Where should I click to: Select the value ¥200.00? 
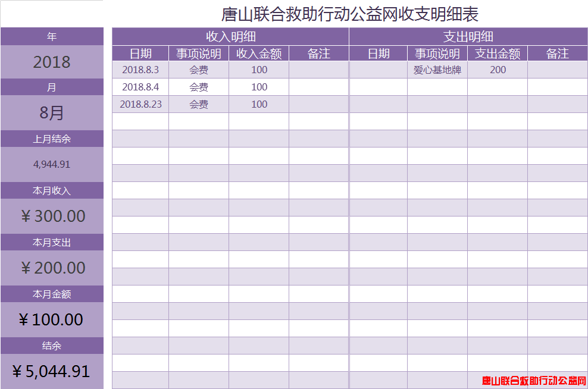click(x=52, y=268)
